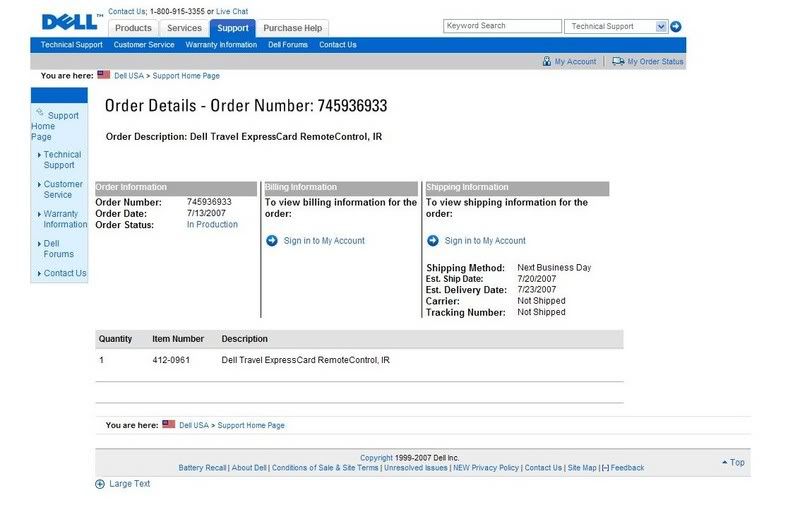Image resolution: width=800 pixels, height=517 pixels.
Task: Click shipping method Next Business Day
Action: click(554, 267)
